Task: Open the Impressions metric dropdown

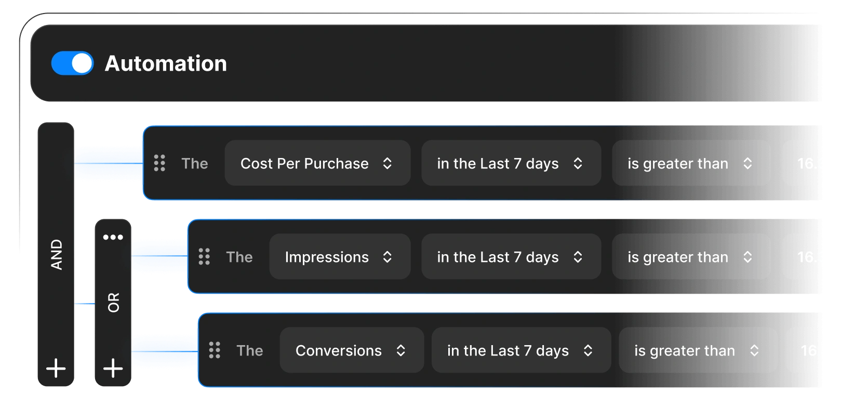Action: [339, 257]
